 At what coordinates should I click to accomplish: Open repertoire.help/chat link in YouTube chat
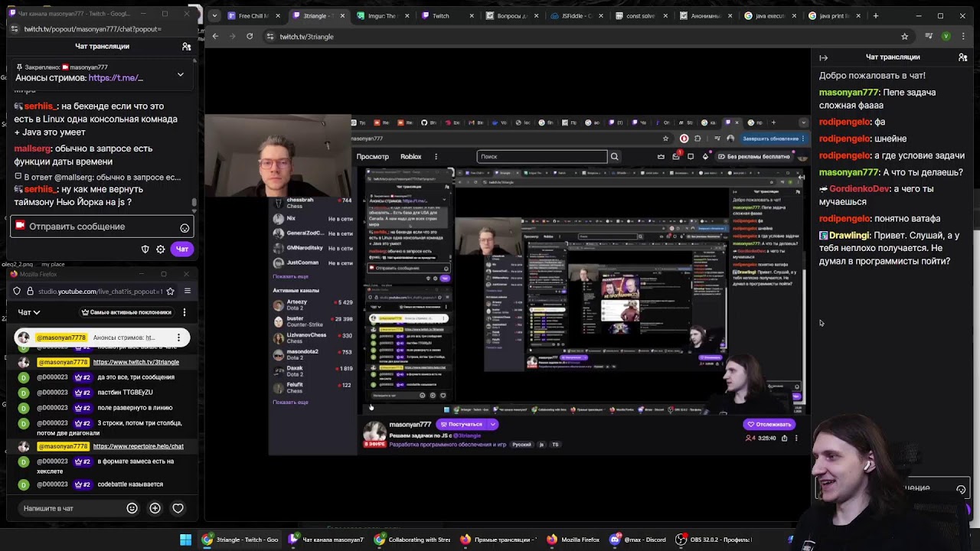pyautogui.click(x=138, y=446)
